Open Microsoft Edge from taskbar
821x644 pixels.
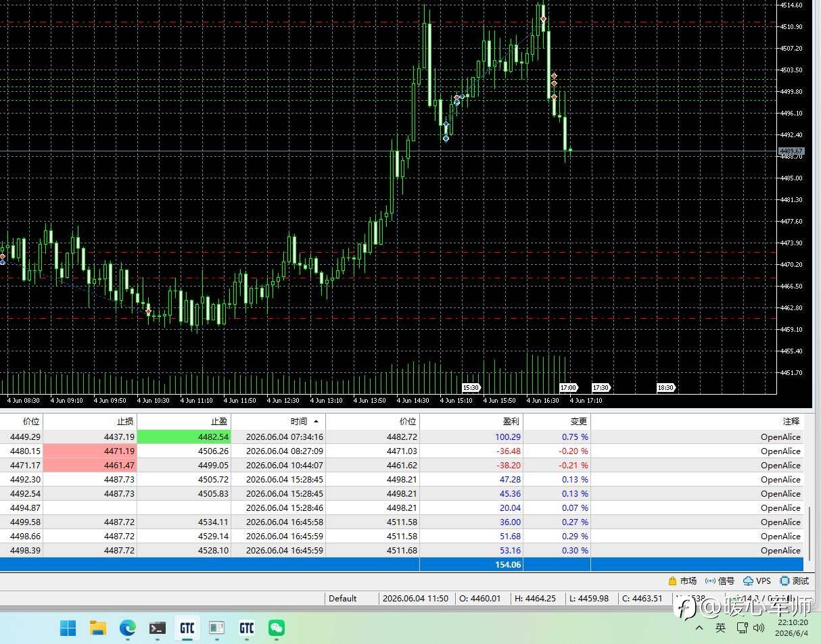[128, 628]
